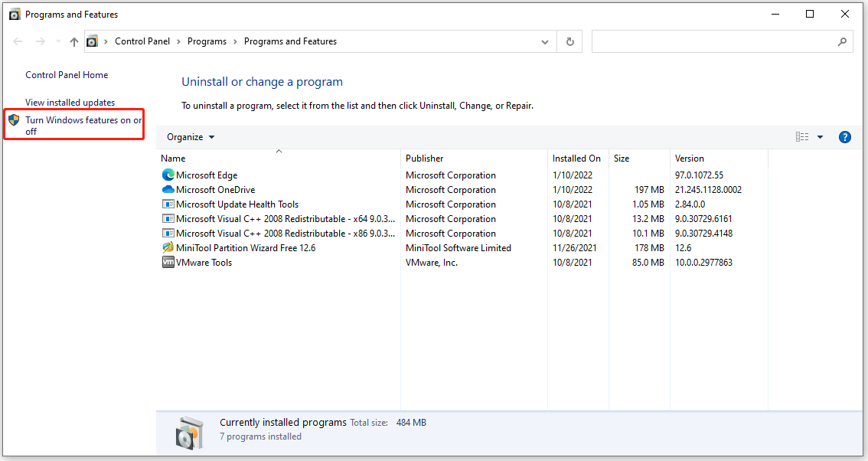Click MiniTool Software Limited publisher cell
Screen dimensions: 868x461
(x=458, y=247)
